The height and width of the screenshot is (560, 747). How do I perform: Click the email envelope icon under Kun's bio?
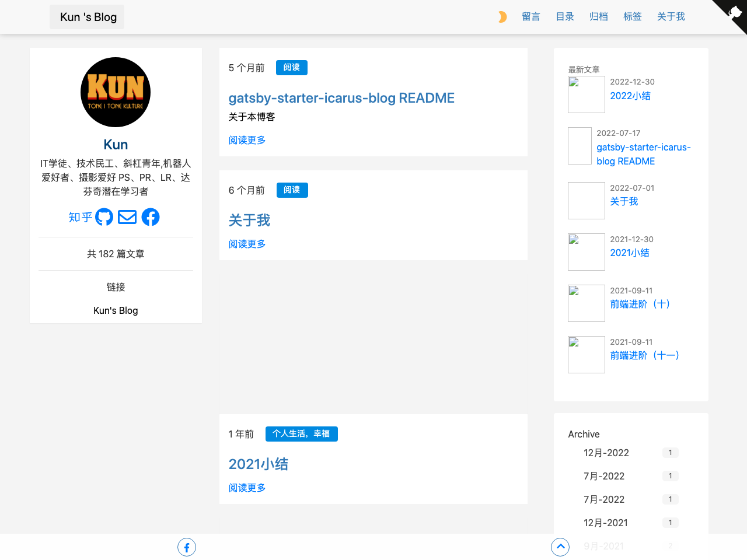pyautogui.click(x=127, y=217)
